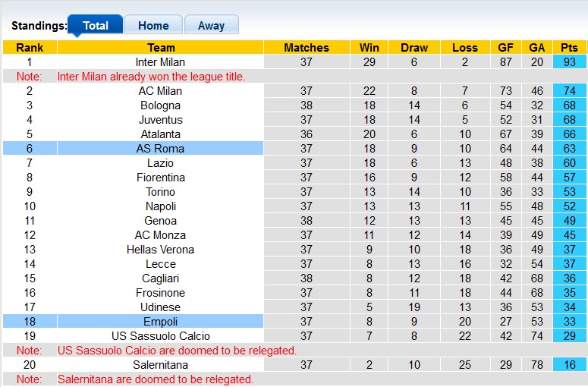Click the Inter Milan team link

point(160,62)
